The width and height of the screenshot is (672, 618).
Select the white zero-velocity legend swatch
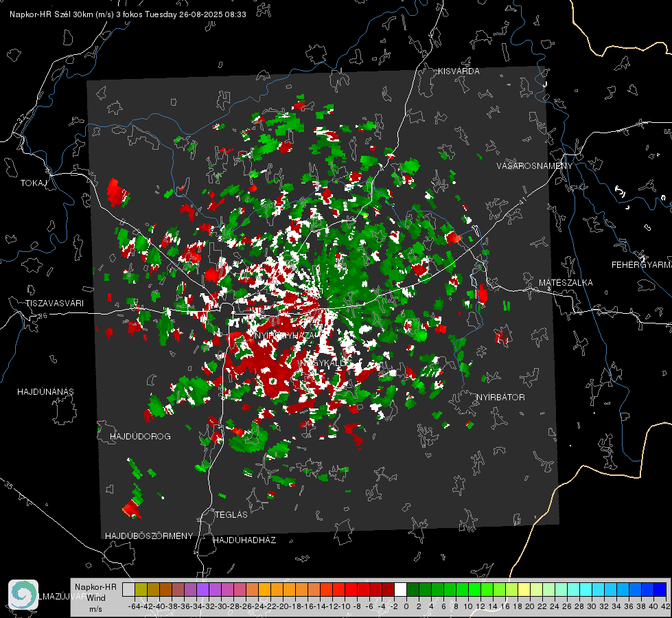pos(400,589)
